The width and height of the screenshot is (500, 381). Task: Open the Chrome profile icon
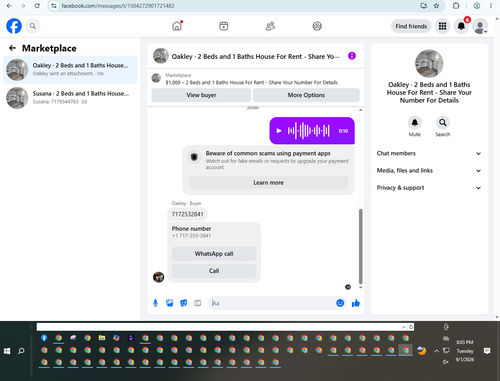pos(477,6)
